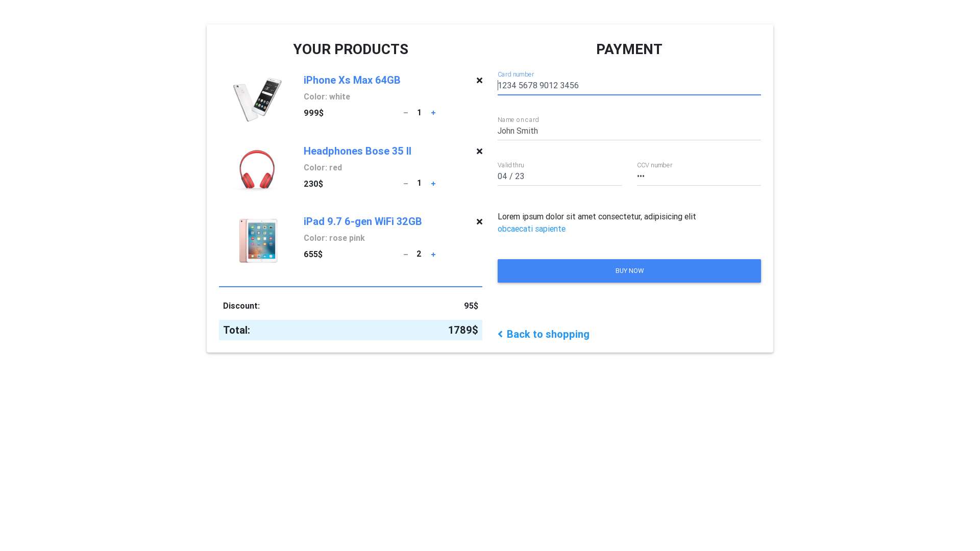Increase iPad quantity with plus icon

[x=433, y=255]
